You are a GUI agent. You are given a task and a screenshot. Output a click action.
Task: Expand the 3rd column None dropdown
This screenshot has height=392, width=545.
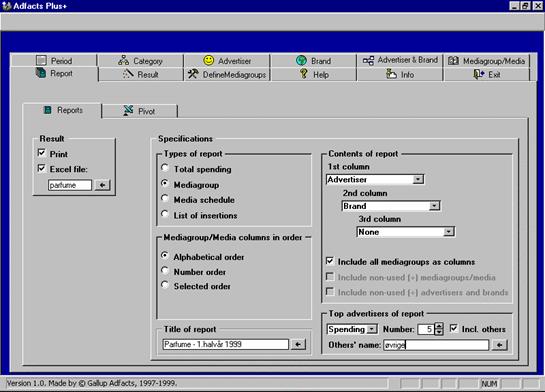[x=449, y=232]
